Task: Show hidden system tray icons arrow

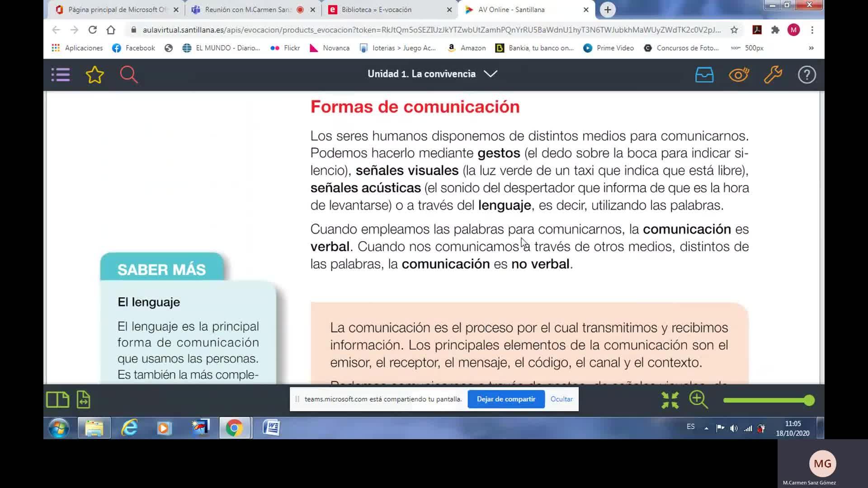Action: [706, 428]
